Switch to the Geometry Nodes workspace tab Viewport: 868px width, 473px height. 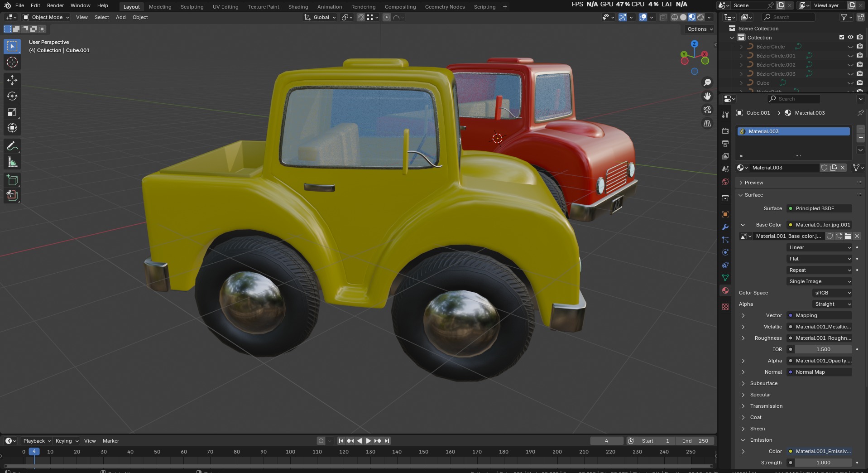[x=445, y=7]
